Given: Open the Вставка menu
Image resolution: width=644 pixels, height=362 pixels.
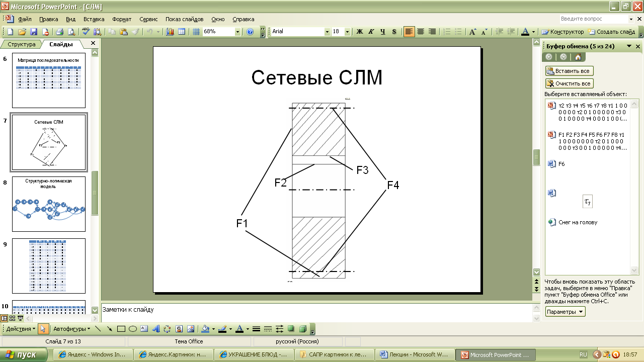Looking at the screenshot, I should 94,19.
